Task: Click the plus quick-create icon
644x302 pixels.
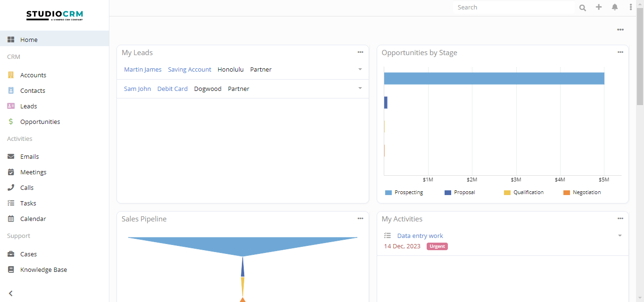Action: pyautogui.click(x=599, y=7)
